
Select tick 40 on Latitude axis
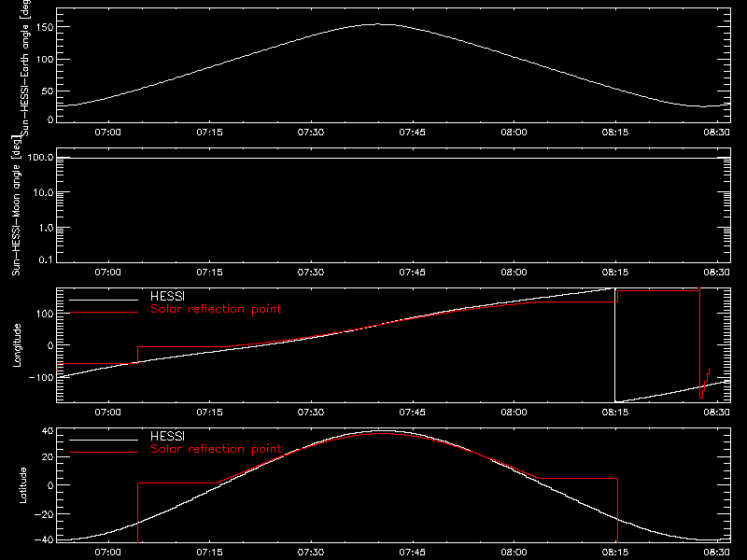coord(48,431)
